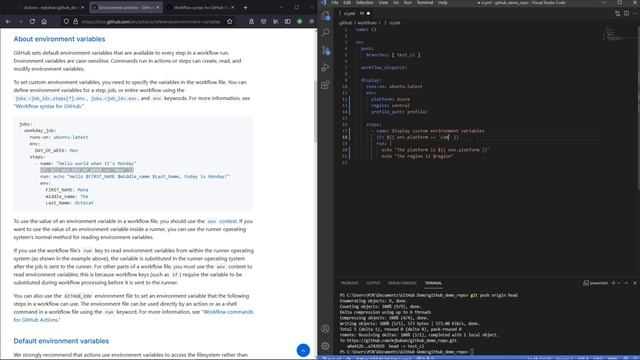
Task: Click line 18 if condition in editor
Action: (x=418, y=137)
